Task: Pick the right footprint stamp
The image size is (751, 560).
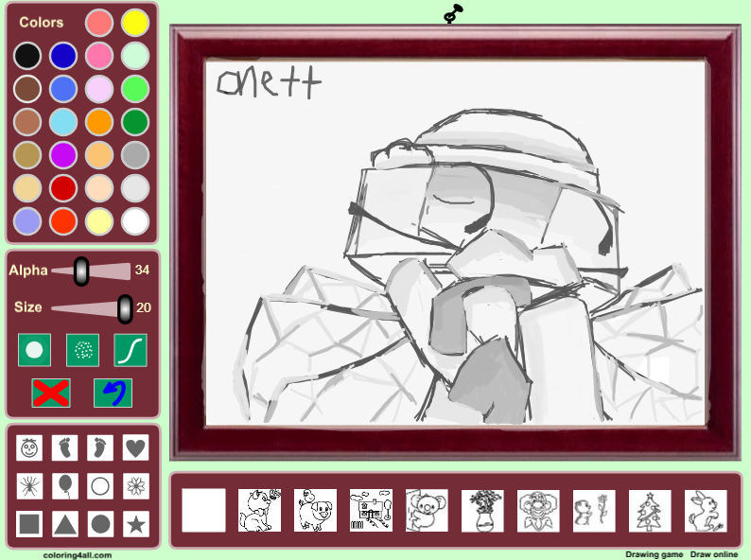Action: click(x=100, y=447)
